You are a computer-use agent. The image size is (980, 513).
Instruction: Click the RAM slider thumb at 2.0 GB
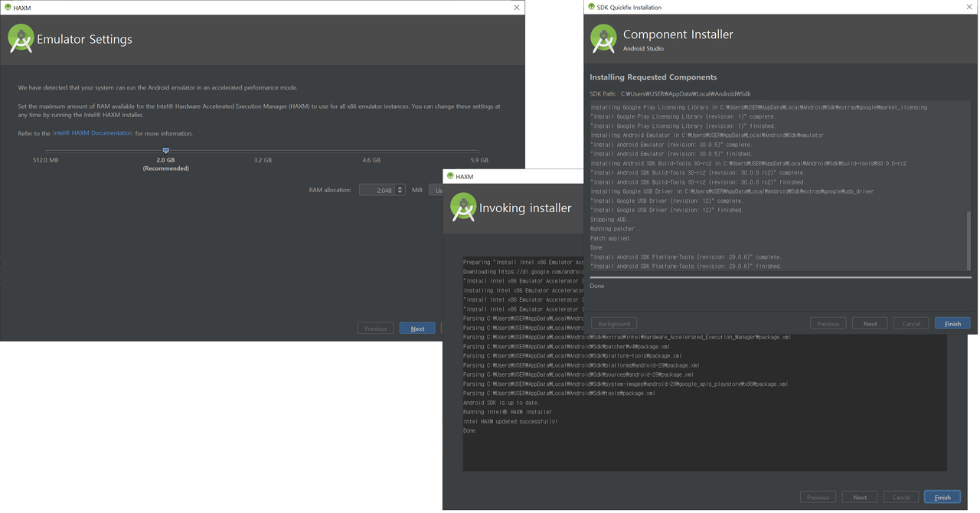(x=165, y=151)
